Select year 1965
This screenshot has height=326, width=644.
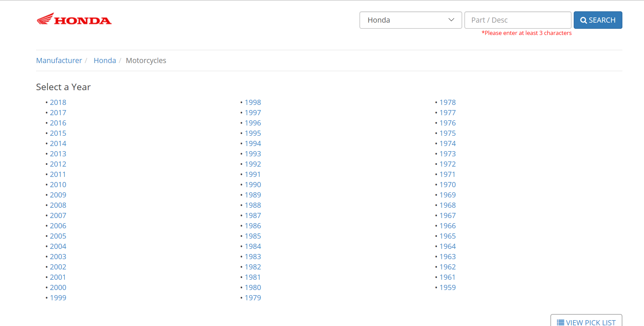pyautogui.click(x=448, y=236)
